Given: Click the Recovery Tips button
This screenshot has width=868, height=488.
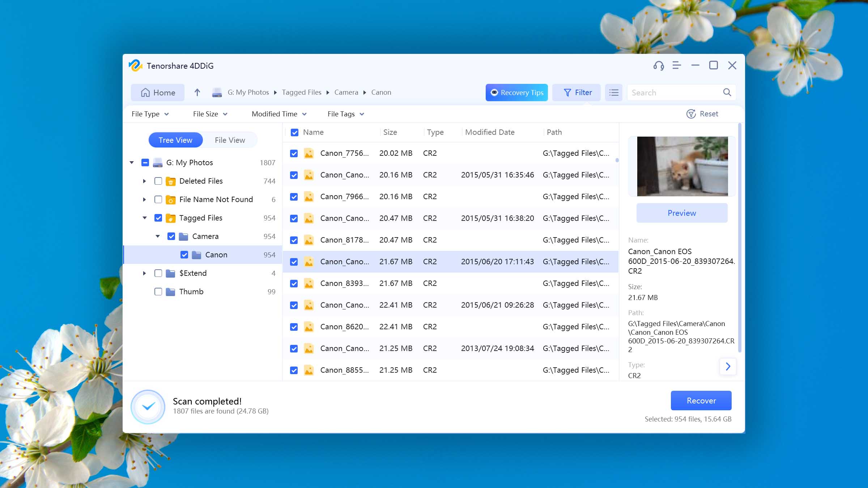Looking at the screenshot, I should pyautogui.click(x=516, y=93).
